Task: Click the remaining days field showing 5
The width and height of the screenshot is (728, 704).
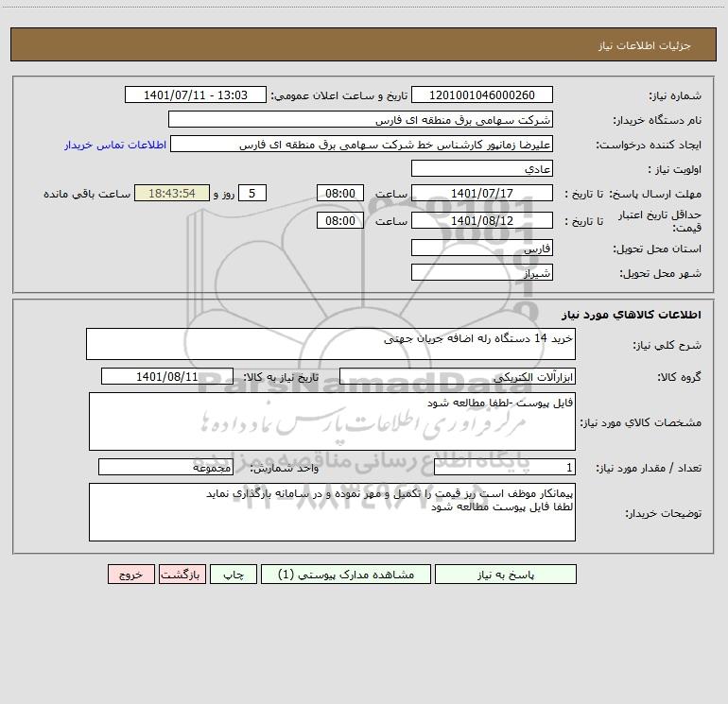Action: [x=252, y=193]
